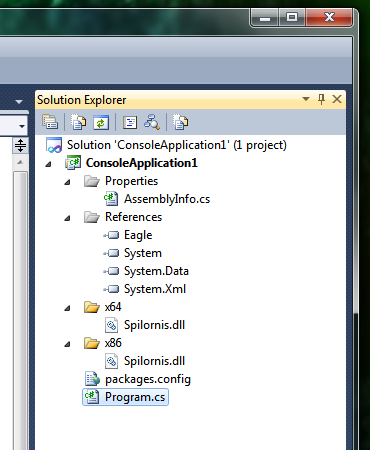Open Solution Explorer window position dropdown
The height and width of the screenshot is (450, 370).
point(306,99)
